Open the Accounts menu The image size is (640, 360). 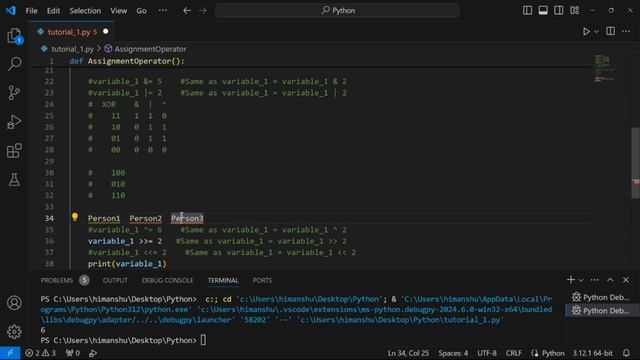tap(14, 303)
